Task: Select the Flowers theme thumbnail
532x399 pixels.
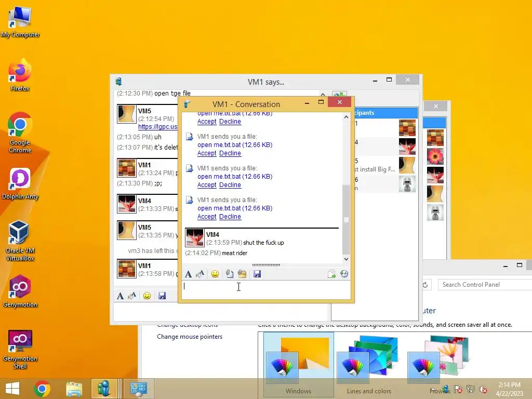Action: (440, 364)
